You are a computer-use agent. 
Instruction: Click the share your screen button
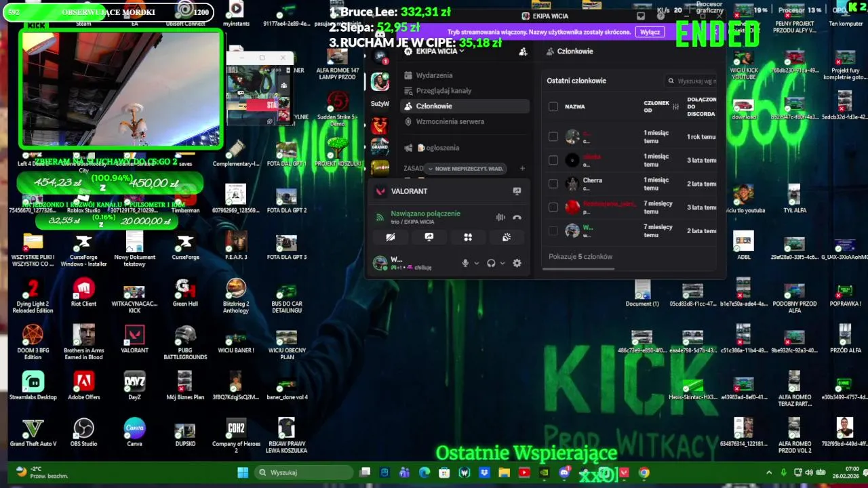(429, 237)
